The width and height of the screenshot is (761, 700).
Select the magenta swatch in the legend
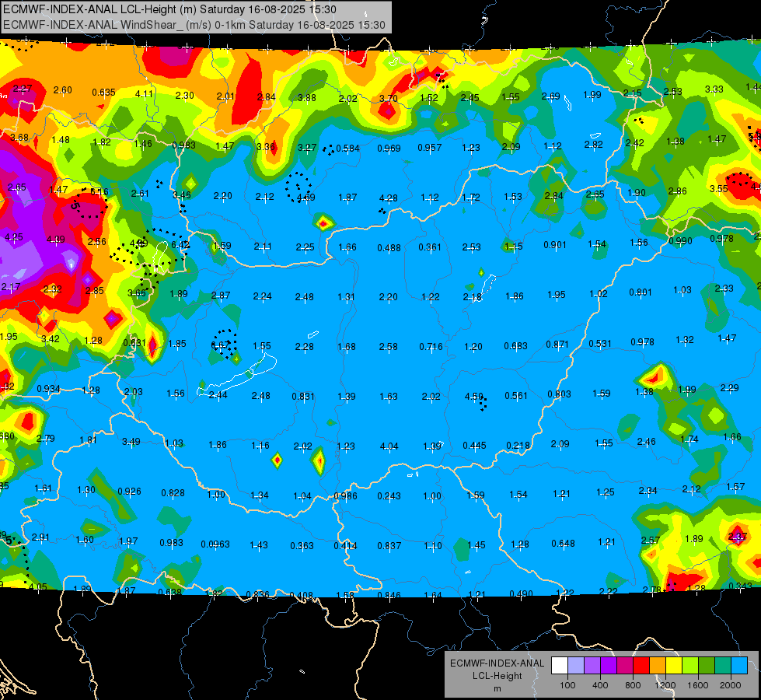click(x=625, y=665)
